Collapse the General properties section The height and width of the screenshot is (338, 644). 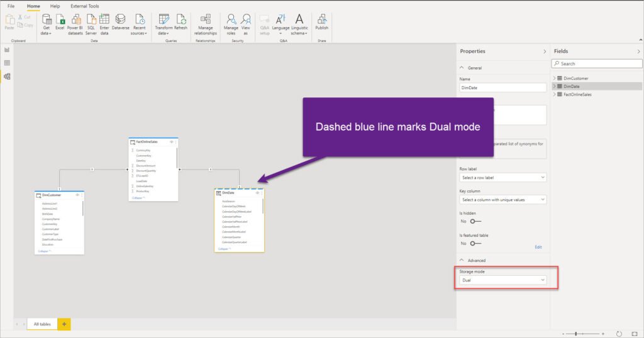pos(462,68)
